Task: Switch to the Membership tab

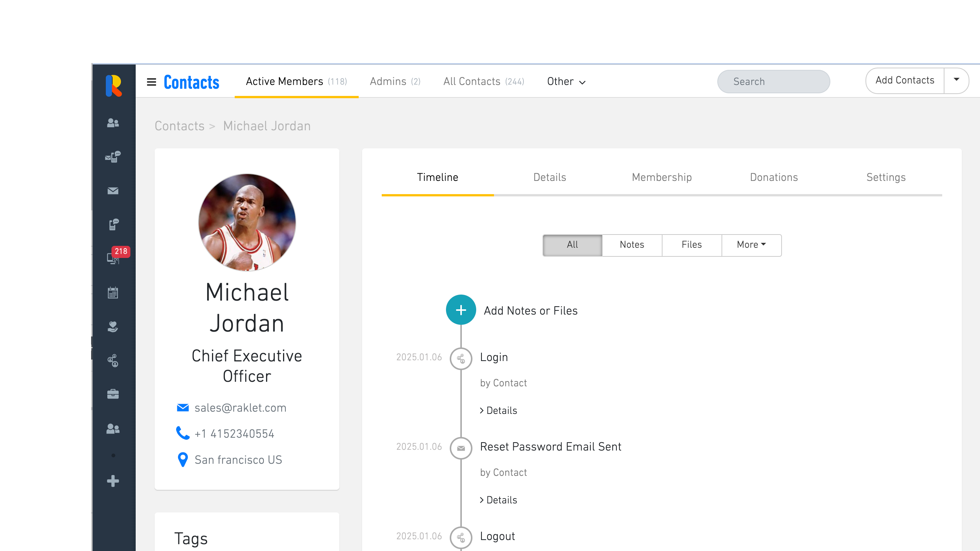Action: coord(661,177)
